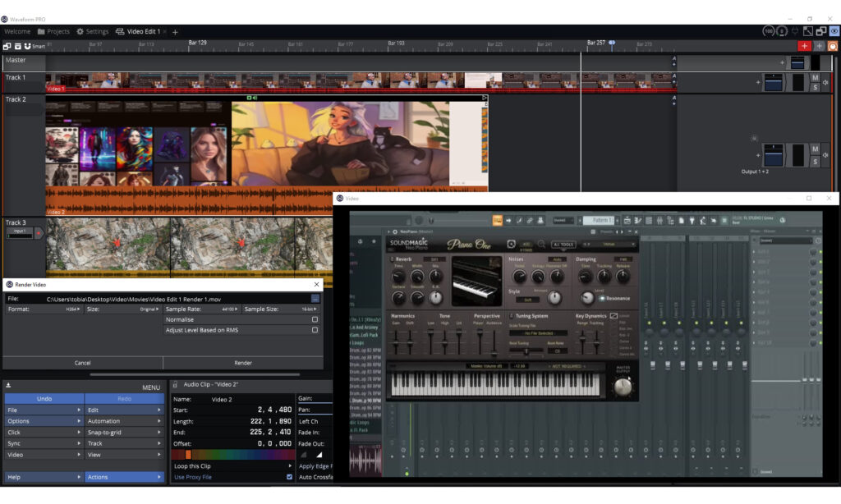Open the Welcome tab

pyautogui.click(x=17, y=32)
